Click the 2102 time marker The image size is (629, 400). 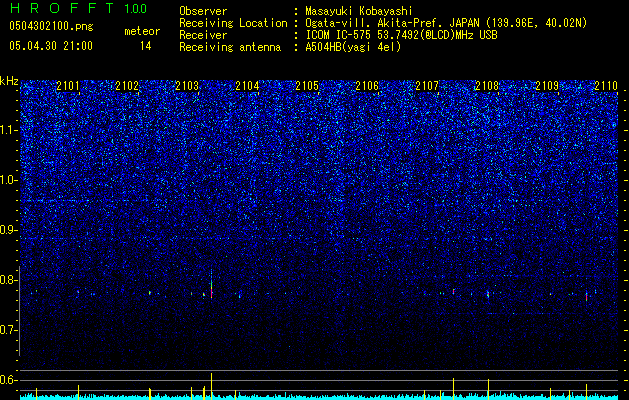click(127, 85)
